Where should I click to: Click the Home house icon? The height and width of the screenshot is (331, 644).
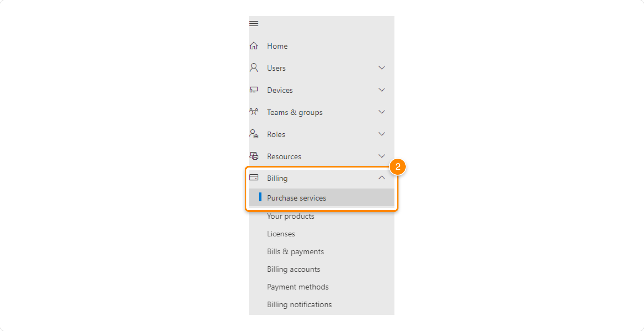[254, 46]
